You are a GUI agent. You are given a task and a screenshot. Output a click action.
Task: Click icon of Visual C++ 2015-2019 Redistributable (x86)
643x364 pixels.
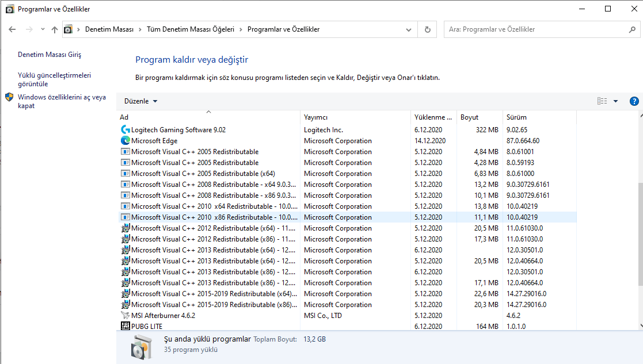[x=125, y=304]
